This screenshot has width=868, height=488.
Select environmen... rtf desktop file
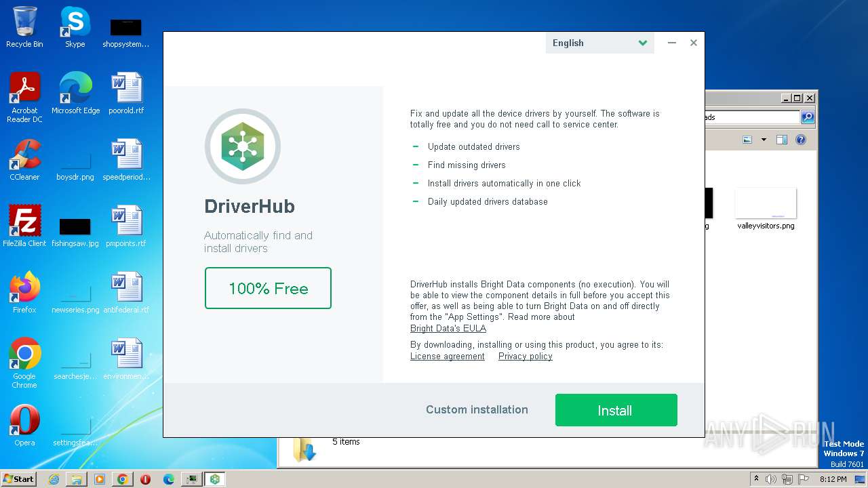pos(126,359)
